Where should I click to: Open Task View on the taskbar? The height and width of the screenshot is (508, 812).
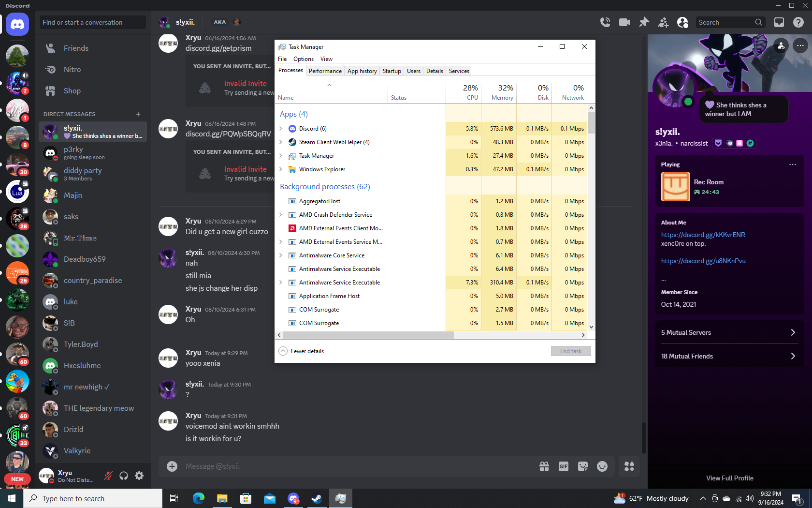click(x=174, y=498)
